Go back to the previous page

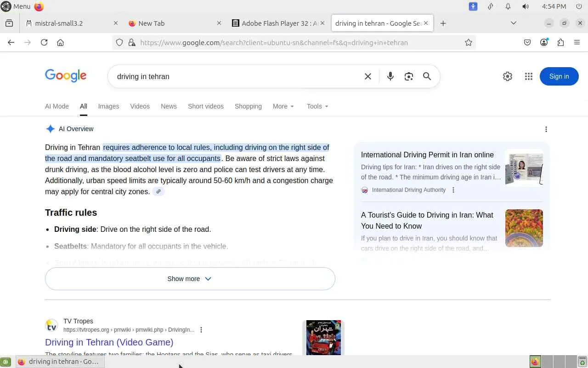point(11,42)
